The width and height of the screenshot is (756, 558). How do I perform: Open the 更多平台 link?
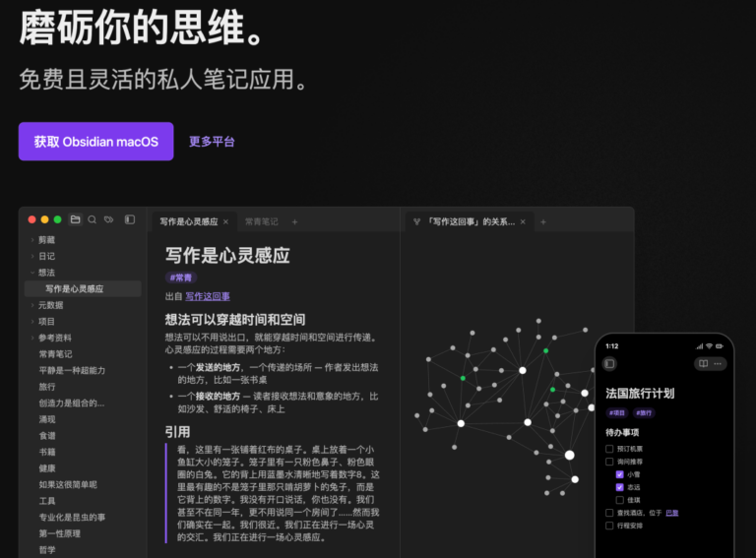[212, 141]
